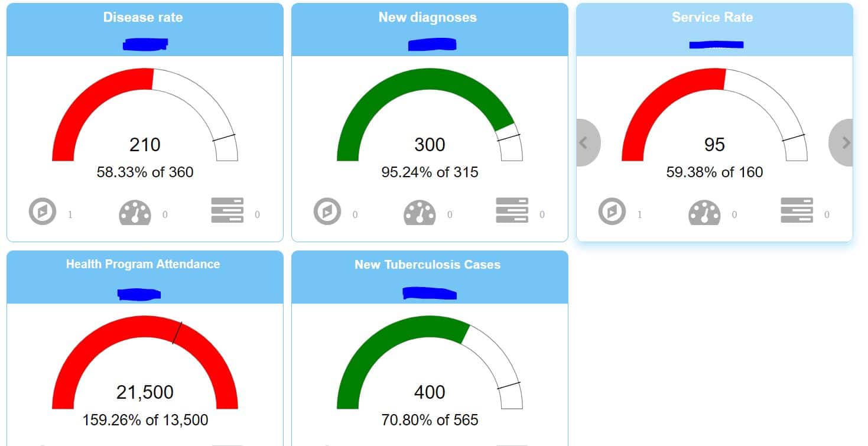The height and width of the screenshot is (446, 868).
Task: Open the New diagnoses card title
Action: (x=428, y=18)
